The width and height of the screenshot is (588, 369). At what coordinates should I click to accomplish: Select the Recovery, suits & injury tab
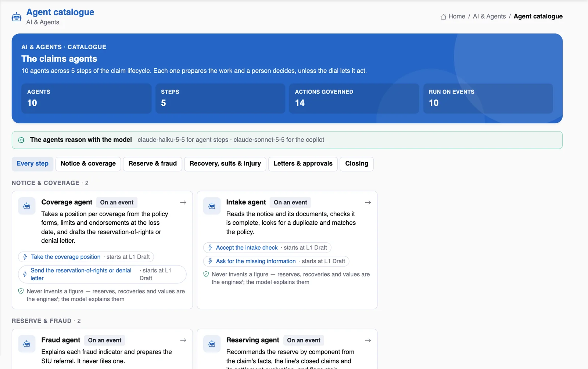225,164
